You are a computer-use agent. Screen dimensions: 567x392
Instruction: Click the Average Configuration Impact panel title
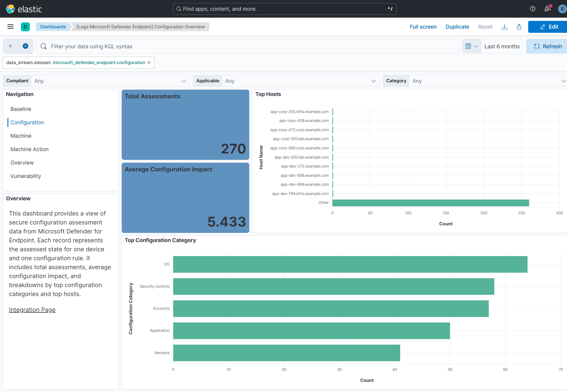tap(168, 169)
